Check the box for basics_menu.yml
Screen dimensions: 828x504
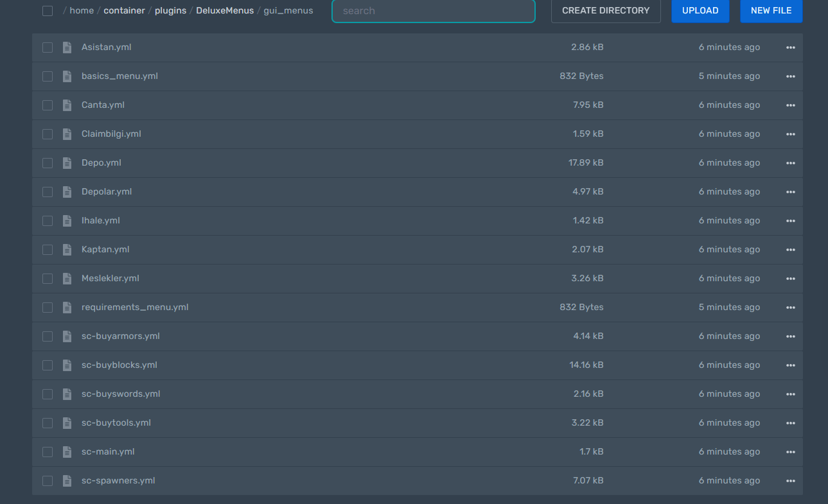coord(48,76)
